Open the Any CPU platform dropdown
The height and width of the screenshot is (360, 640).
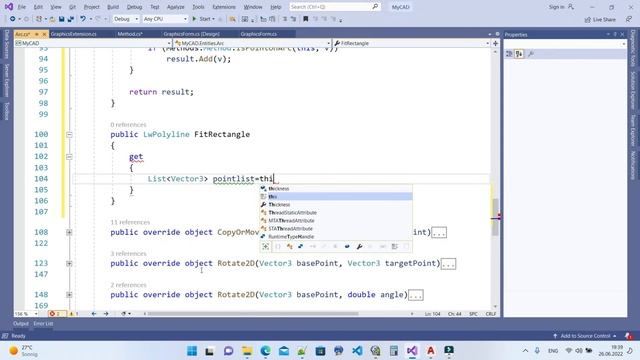(165, 19)
